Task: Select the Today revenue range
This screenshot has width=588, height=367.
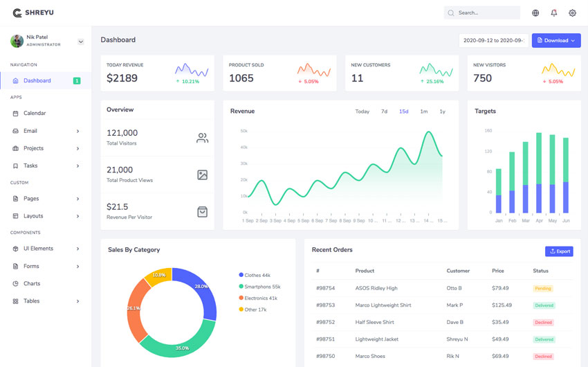Action: [x=362, y=111]
